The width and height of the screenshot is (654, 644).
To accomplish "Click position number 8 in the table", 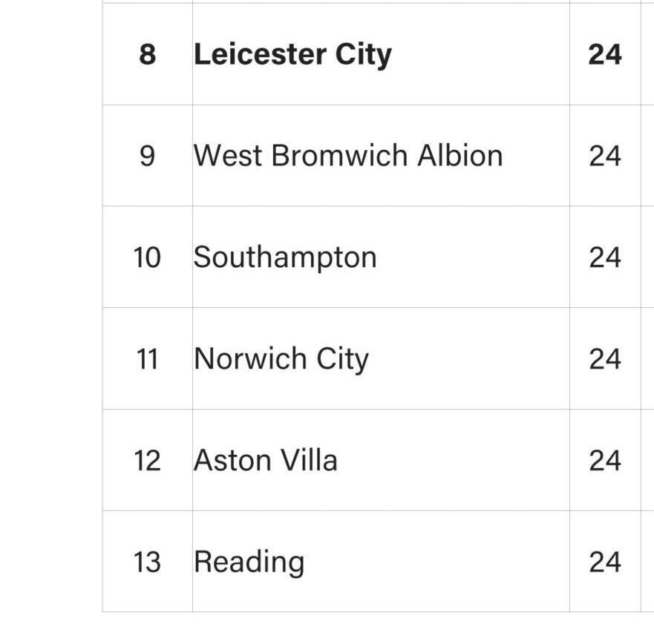I will (x=147, y=54).
